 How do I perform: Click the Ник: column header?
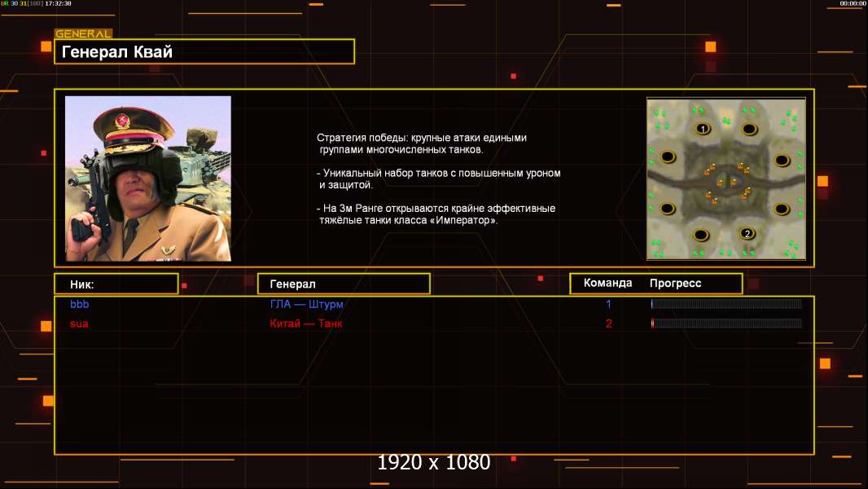(x=116, y=284)
